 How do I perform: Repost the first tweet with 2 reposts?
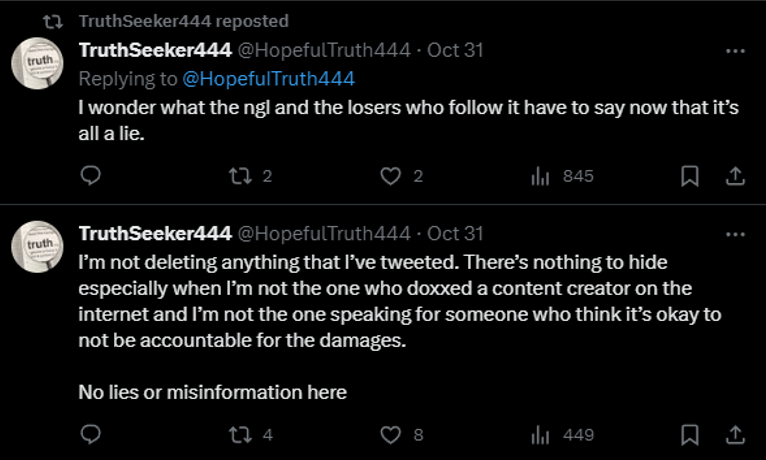(240, 176)
